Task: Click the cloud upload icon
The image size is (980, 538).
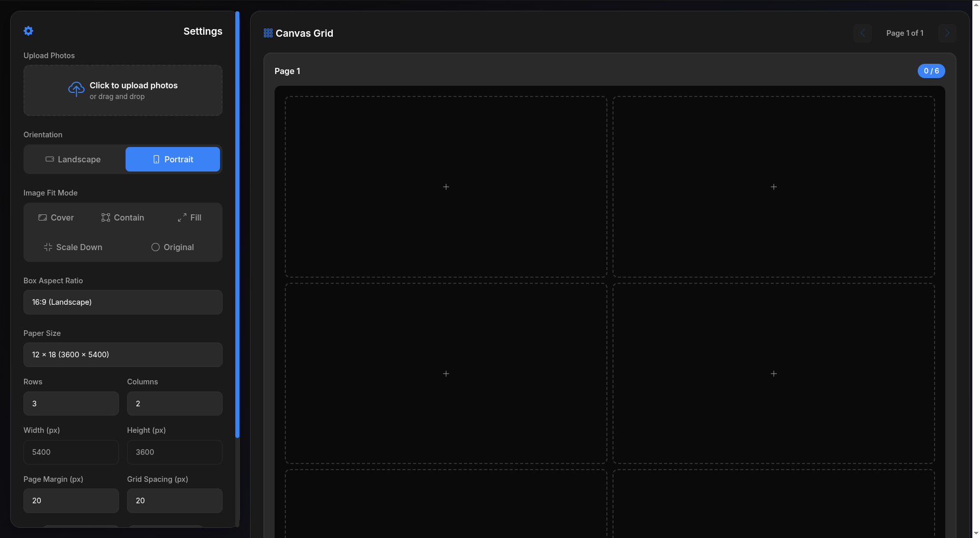Action: 77,90
